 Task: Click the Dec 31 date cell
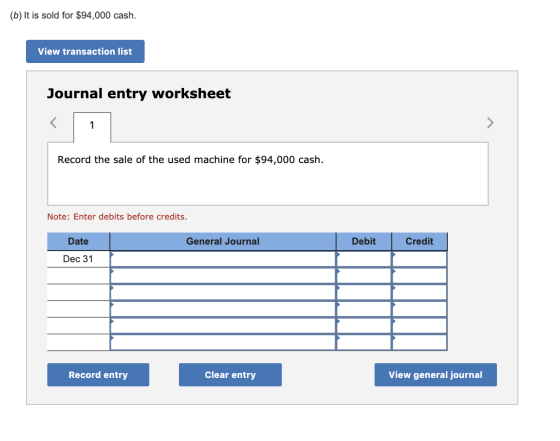pyautogui.click(x=78, y=259)
